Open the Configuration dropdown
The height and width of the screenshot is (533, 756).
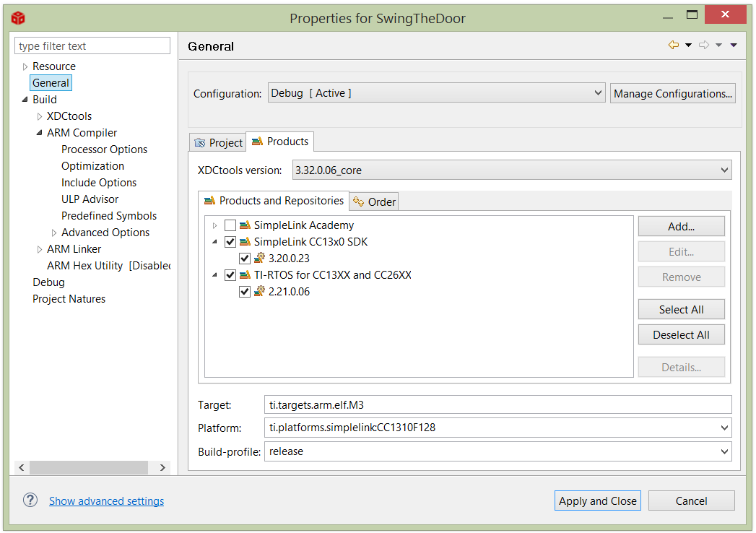[x=436, y=93]
